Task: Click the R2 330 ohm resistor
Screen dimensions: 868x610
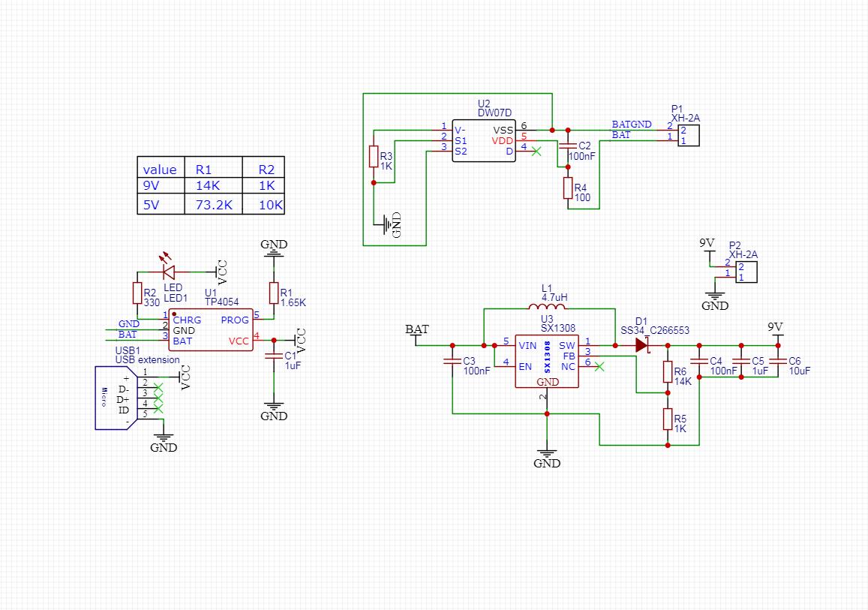Action: (x=137, y=293)
